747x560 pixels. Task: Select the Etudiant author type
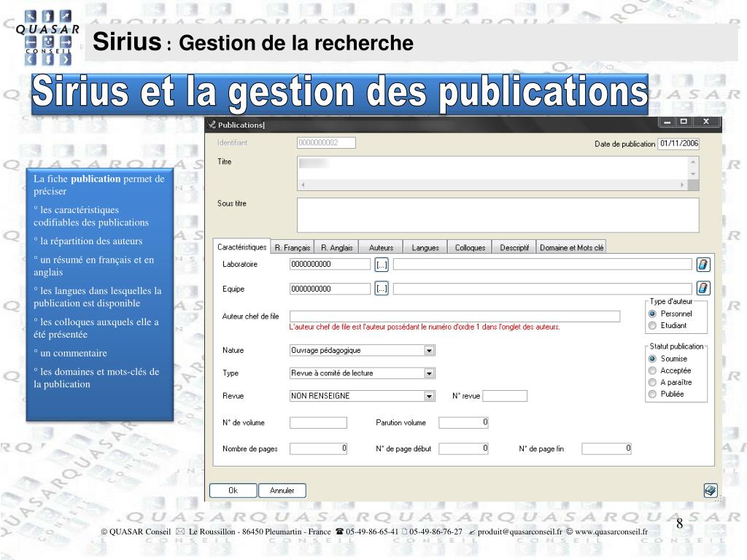(x=652, y=326)
